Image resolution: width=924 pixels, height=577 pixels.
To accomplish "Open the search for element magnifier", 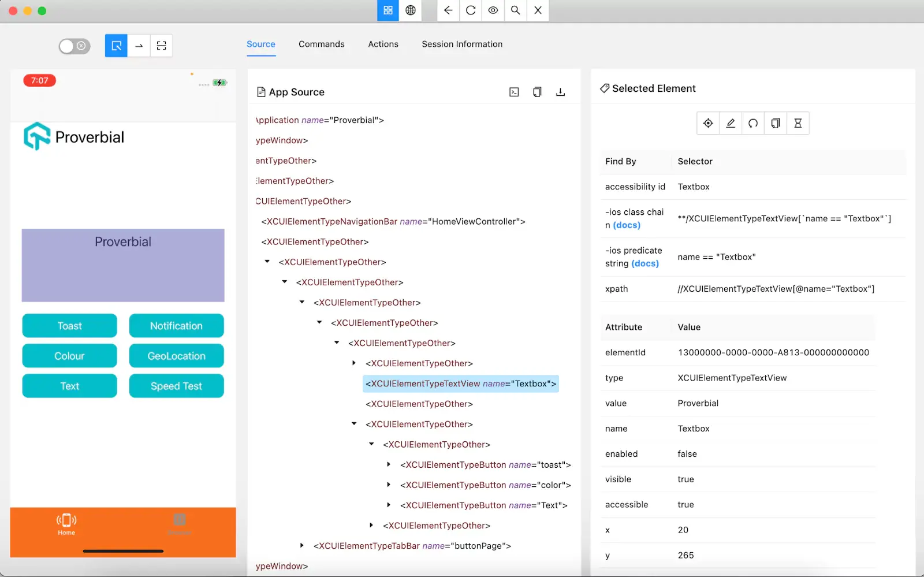I will click(515, 10).
